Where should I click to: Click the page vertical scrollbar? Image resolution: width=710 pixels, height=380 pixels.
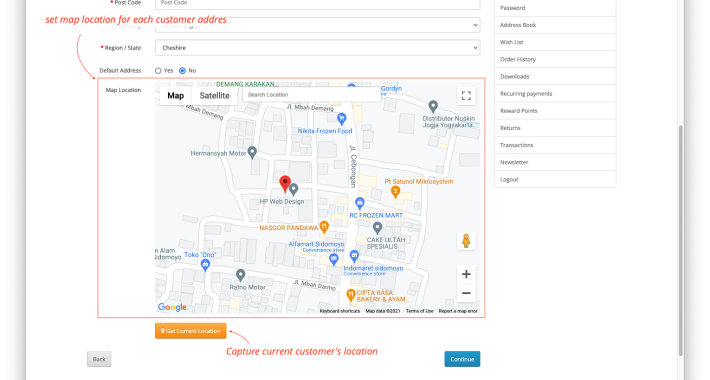(680, 240)
